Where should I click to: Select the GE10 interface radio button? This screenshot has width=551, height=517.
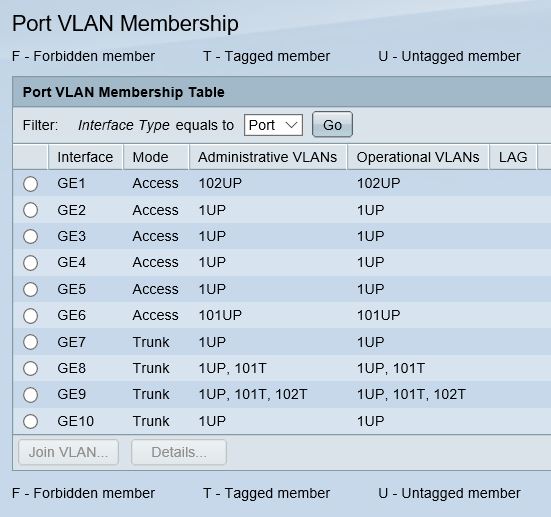(31, 421)
